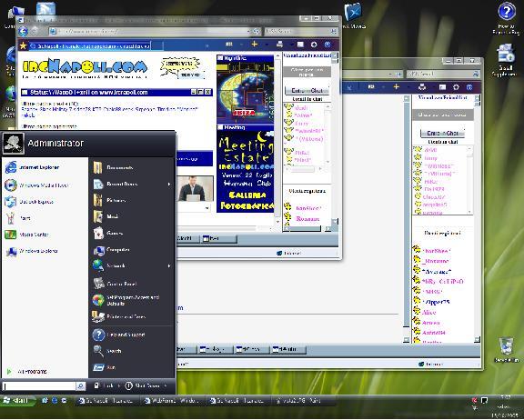The height and width of the screenshot is (420, 524).
Task: Click the Start menu search magnifier button
Action: pyautogui.click(x=81, y=386)
